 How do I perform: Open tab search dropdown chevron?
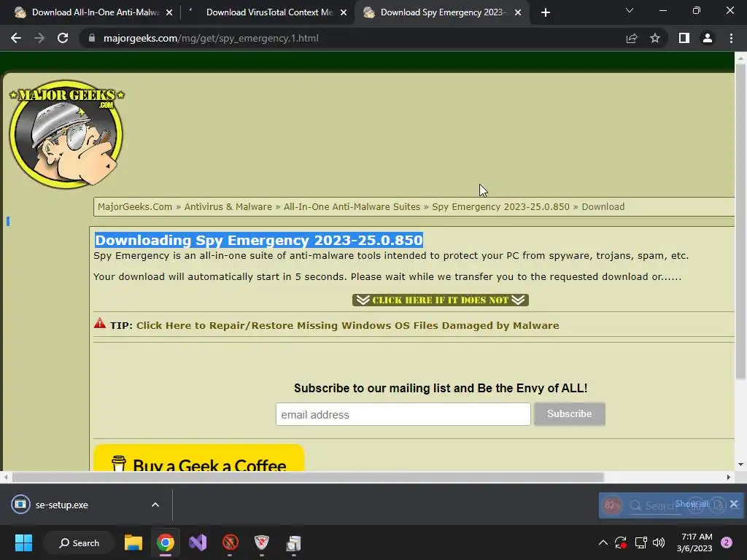click(x=630, y=10)
